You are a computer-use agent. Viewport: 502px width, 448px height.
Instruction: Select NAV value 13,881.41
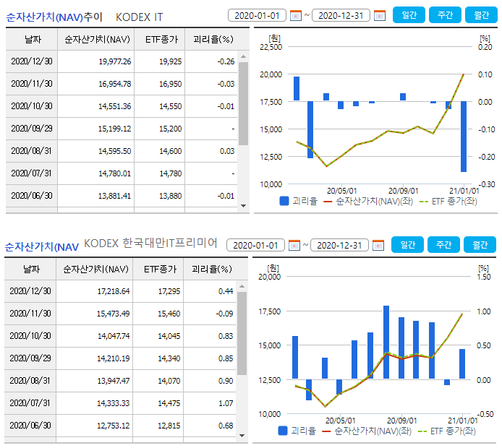114,196
